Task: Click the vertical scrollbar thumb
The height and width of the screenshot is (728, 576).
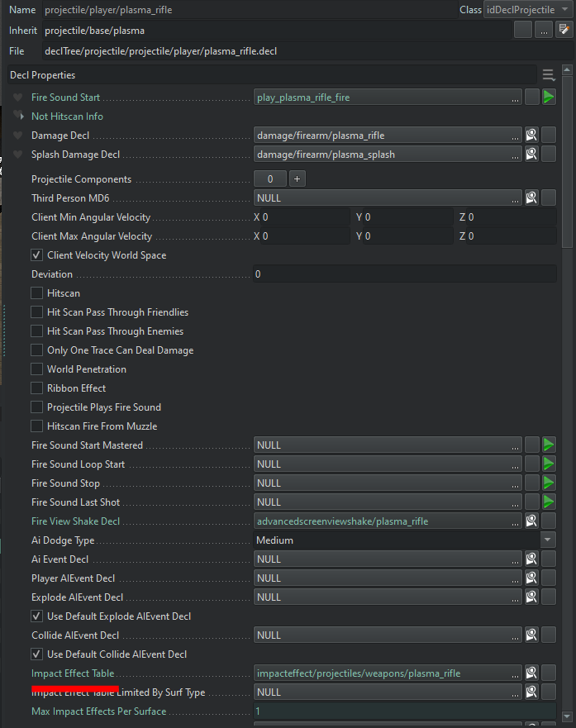Action: 567,162
